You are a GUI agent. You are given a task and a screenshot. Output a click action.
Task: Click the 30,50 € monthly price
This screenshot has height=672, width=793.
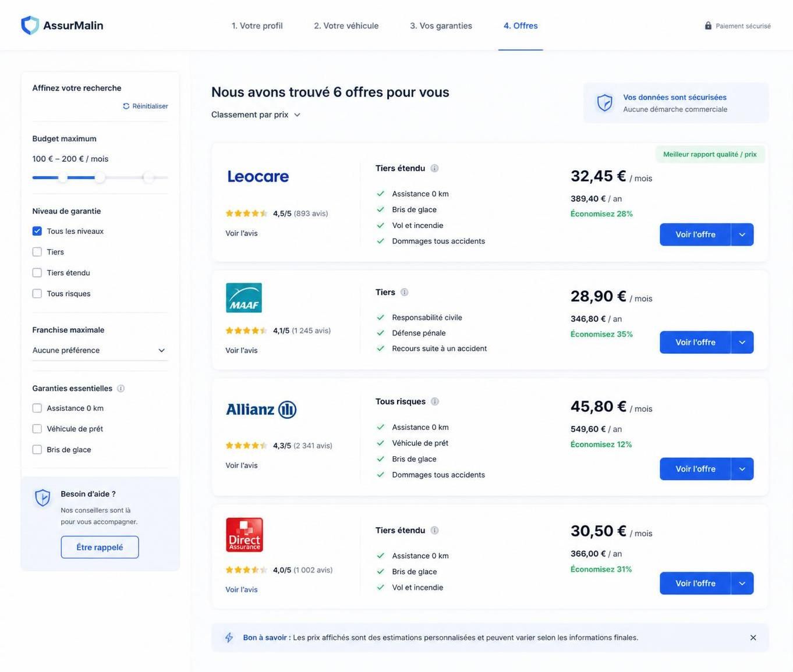pyautogui.click(x=599, y=531)
